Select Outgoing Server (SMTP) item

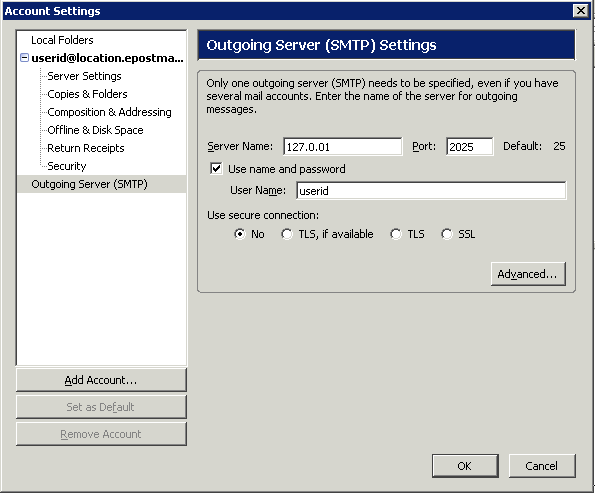102,184
